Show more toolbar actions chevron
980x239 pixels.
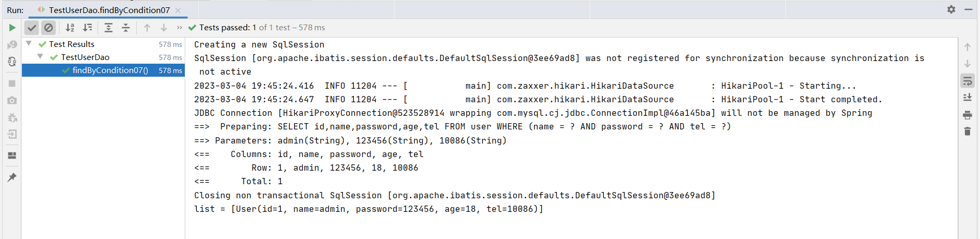[180, 28]
